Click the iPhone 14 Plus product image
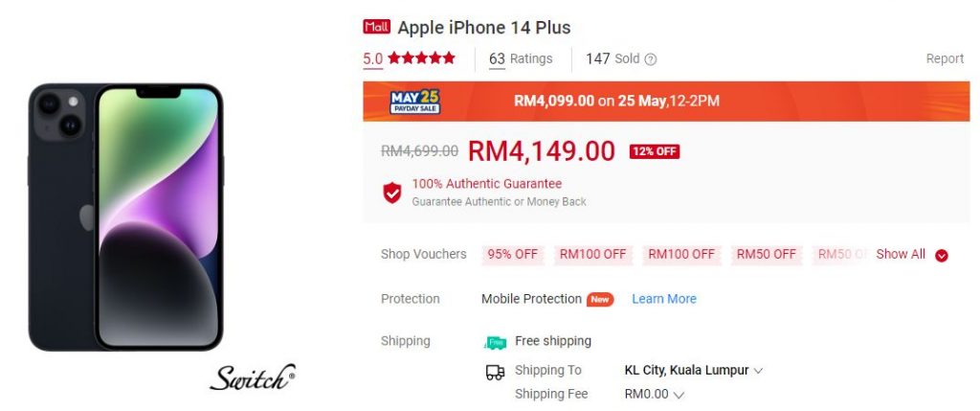980x411 pixels. click(x=125, y=217)
